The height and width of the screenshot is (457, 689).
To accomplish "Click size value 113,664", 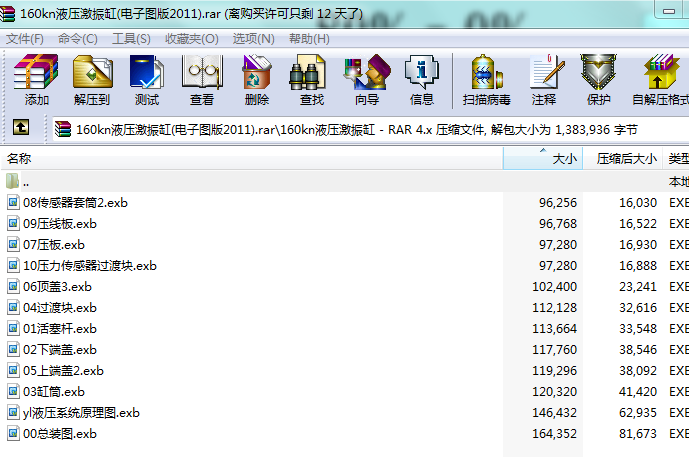I will [554, 329].
